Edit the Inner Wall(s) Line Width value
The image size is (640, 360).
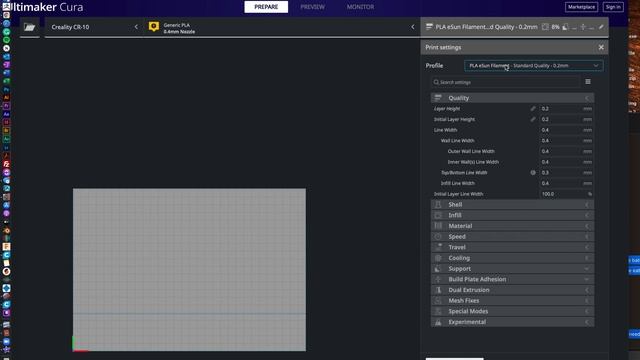click(x=566, y=162)
